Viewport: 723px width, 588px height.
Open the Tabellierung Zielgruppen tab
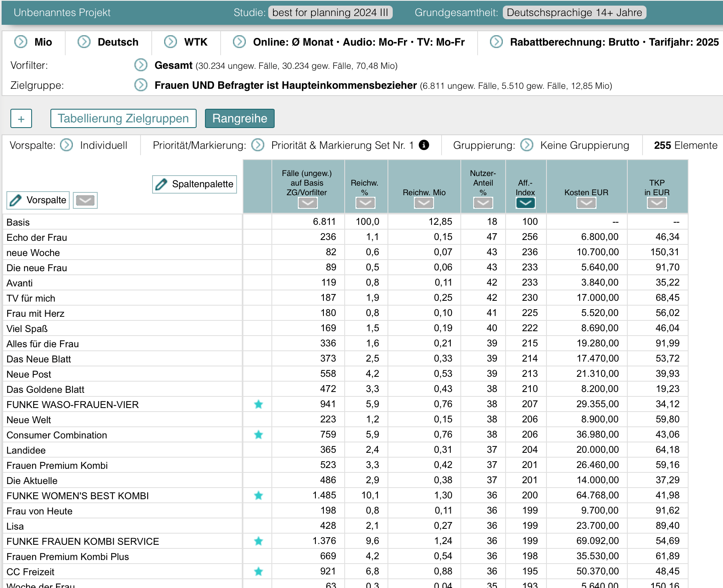(x=123, y=118)
